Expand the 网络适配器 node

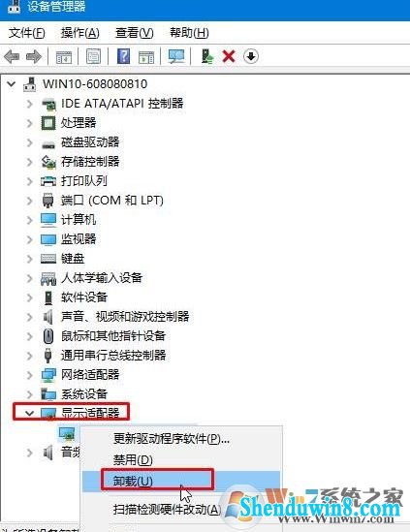coord(29,375)
